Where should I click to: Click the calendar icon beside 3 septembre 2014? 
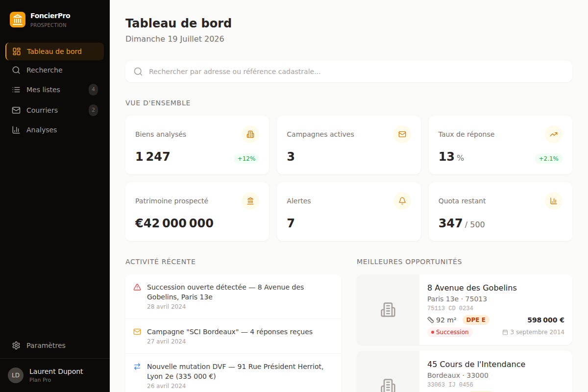tap(505, 332)
